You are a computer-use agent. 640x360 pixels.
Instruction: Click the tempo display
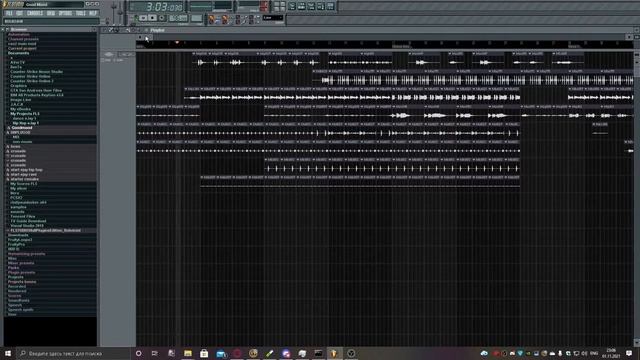coord(178,18)
